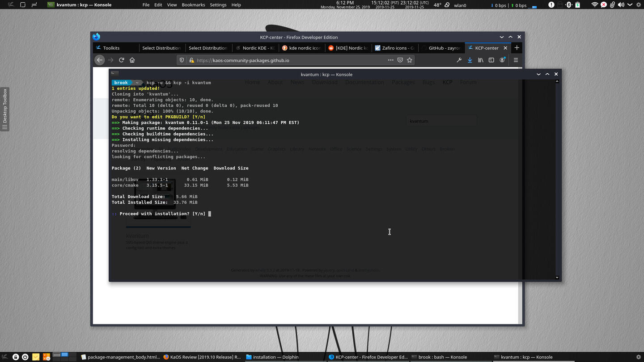
Task: Open a new Firefox tab
Action: tap(517, 48)
